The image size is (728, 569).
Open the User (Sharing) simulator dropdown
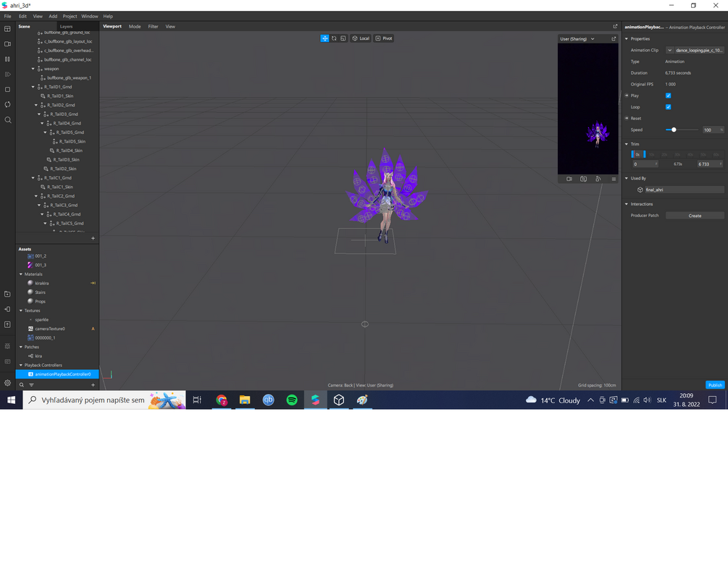click(x=577, y=39)
